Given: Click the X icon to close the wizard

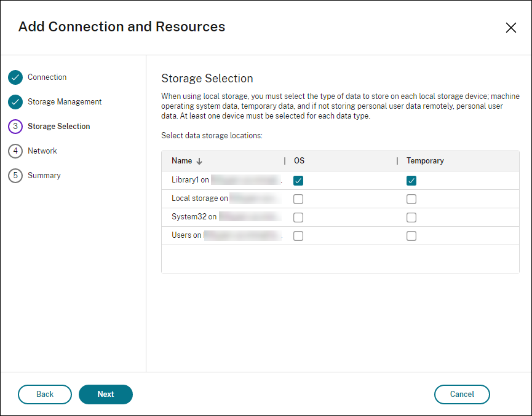Looking at the screenshot, I should (x=511, y=28).
